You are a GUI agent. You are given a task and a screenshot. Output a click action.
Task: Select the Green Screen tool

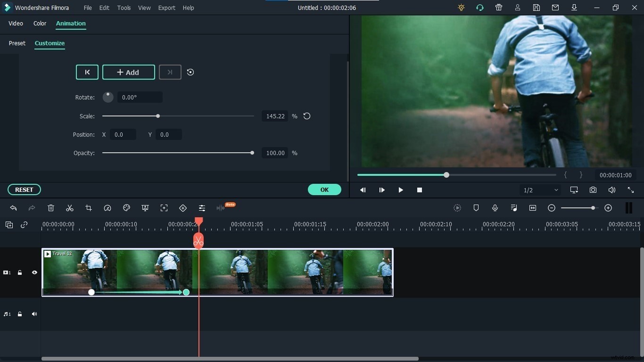click(145, 208)
